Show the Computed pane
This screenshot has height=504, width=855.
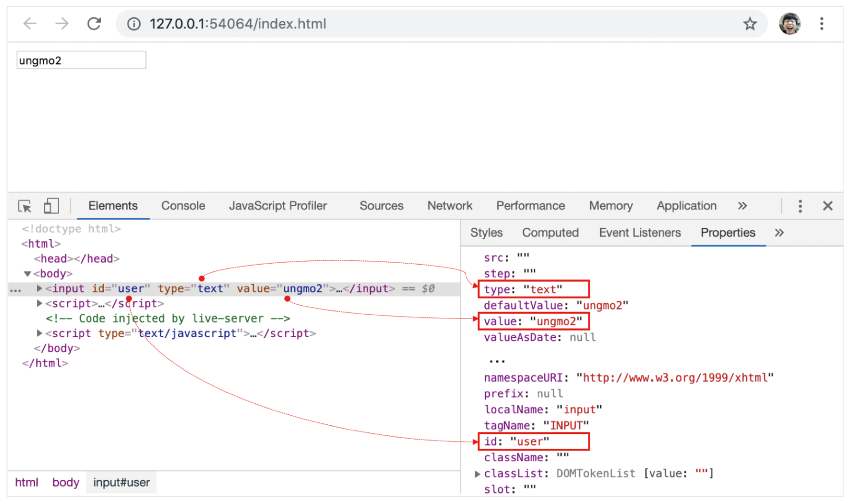pyautogui.click(x=550, y=233)
